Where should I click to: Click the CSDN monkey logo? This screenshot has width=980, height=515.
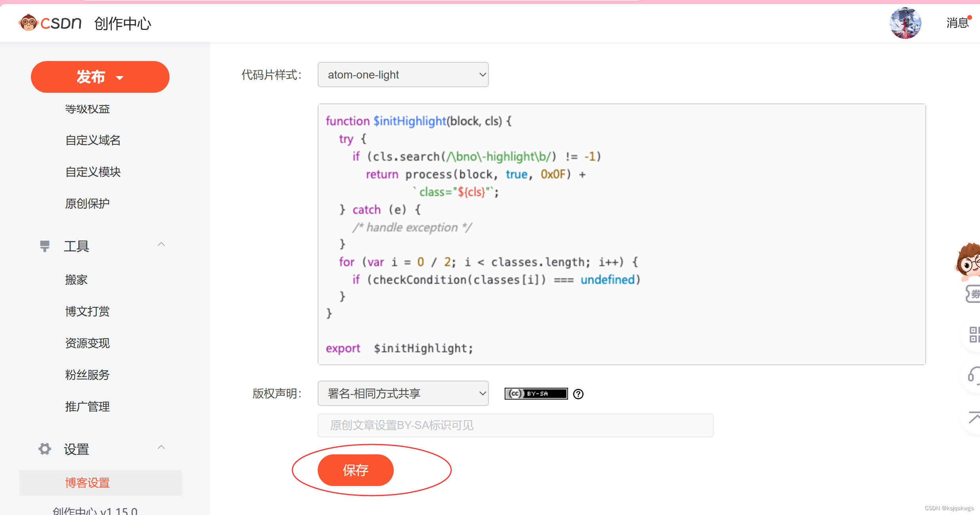(50, 23)
